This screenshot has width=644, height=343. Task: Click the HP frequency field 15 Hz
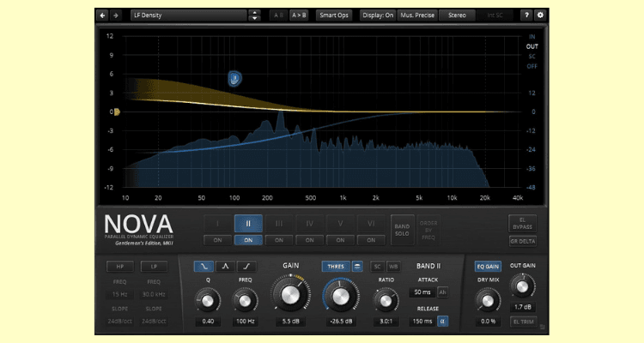coord(120,294)
